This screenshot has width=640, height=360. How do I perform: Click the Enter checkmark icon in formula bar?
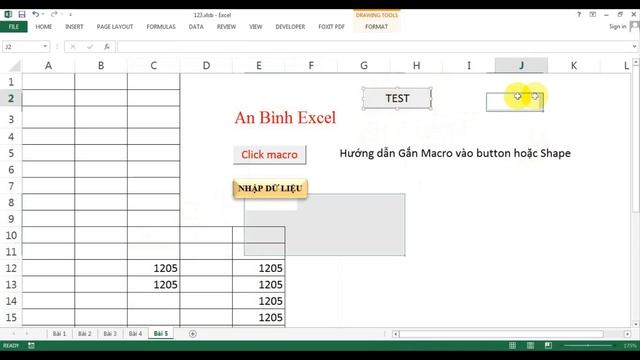coord(90,47)
